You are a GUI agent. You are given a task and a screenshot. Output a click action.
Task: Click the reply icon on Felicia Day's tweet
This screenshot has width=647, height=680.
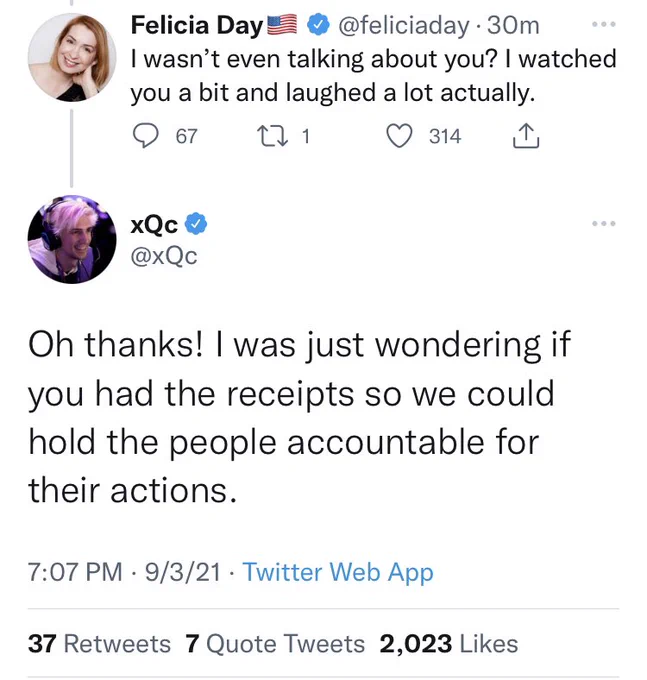click(x=145, y=136)
